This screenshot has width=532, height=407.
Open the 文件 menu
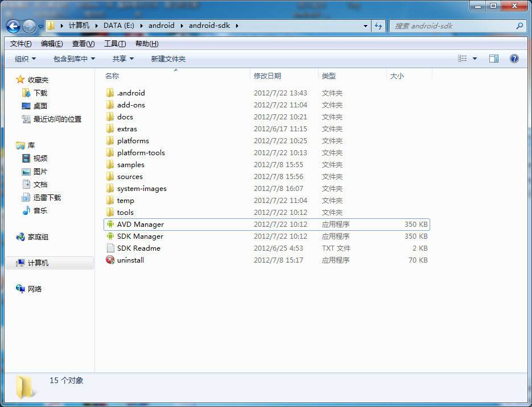pyautogui.click(x=20, y=43)
